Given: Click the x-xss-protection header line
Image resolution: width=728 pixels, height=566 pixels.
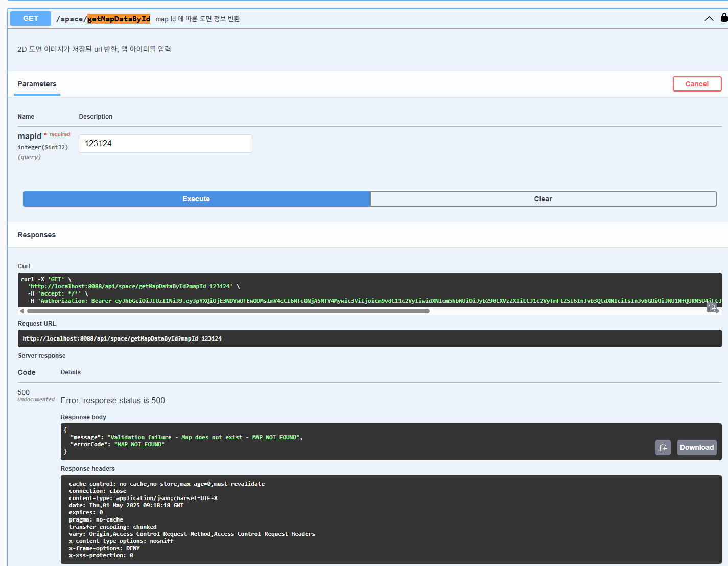Looking at the screenshot, I should coord(101,555).
